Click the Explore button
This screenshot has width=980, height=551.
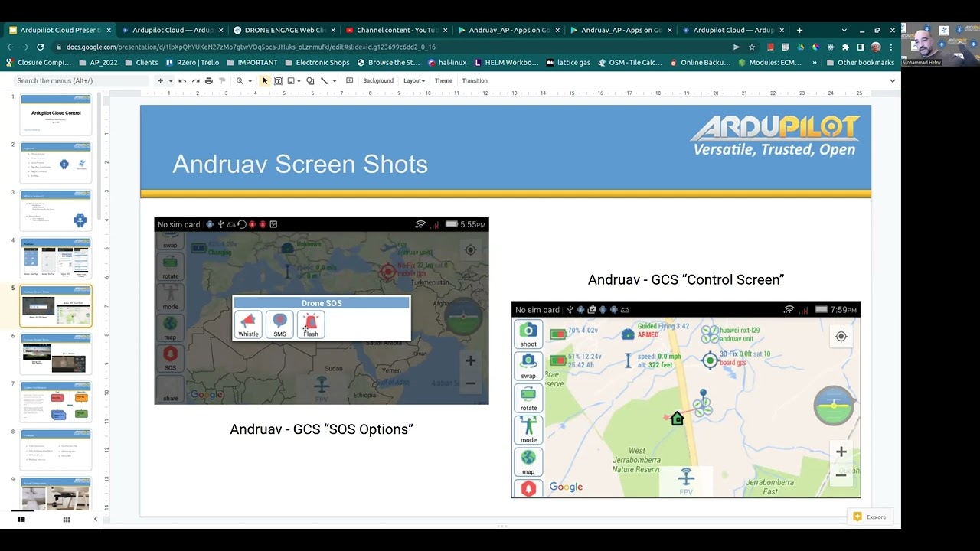tap(870, 517)
